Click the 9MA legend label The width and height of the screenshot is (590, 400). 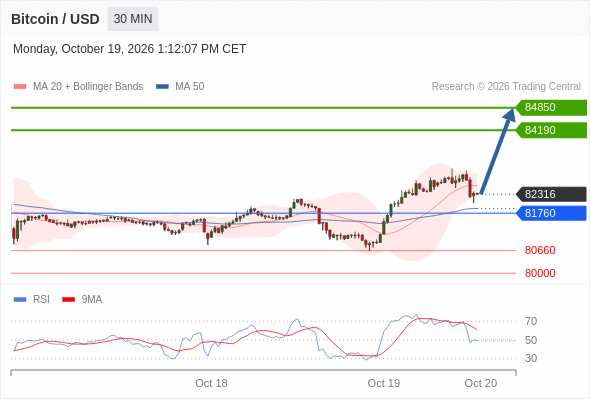[92, 300]
